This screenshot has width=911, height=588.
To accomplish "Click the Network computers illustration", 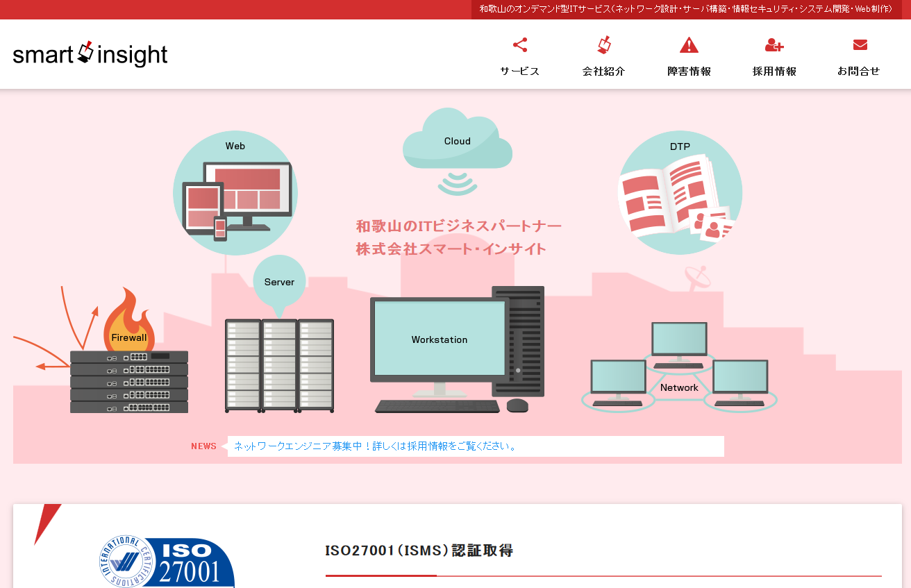I will (x=679, y=366).
